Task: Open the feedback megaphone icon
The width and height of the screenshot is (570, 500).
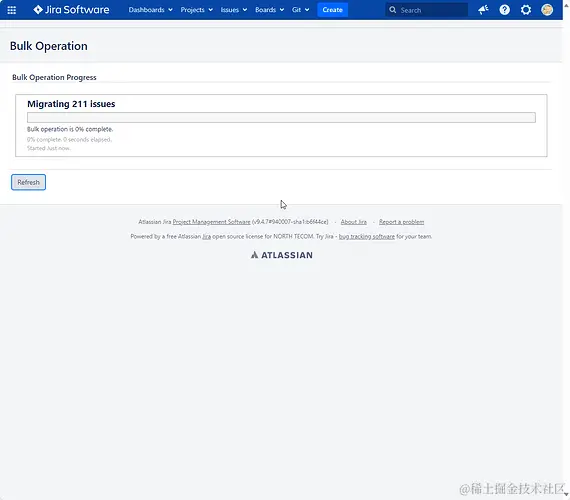Action: (483, 10)
